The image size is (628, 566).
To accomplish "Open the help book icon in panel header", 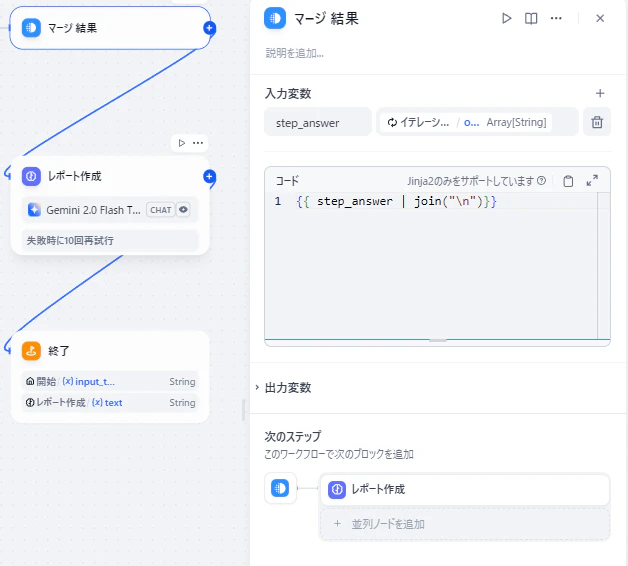I will click(531, 18).
